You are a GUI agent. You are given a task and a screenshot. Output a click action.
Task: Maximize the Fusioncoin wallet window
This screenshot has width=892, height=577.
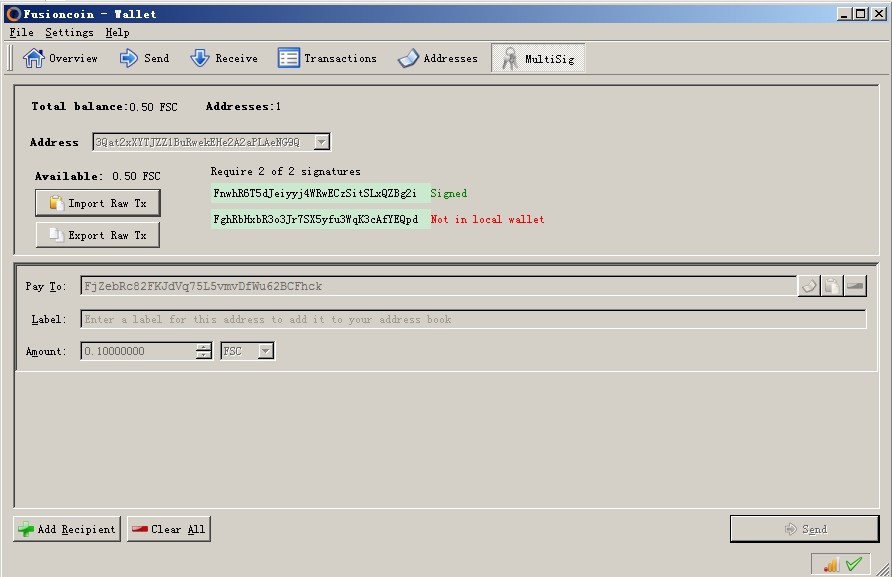[861, 14]
